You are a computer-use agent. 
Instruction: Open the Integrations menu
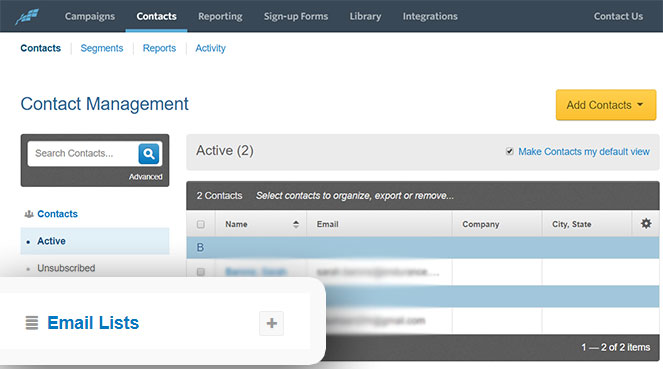[430, 16]
